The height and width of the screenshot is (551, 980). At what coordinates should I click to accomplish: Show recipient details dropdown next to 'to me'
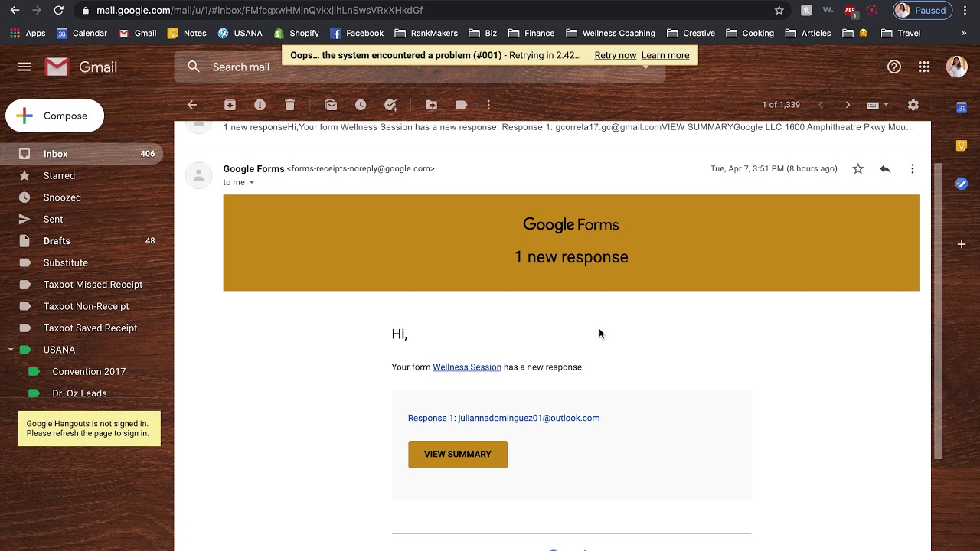(x=251, y=182)
